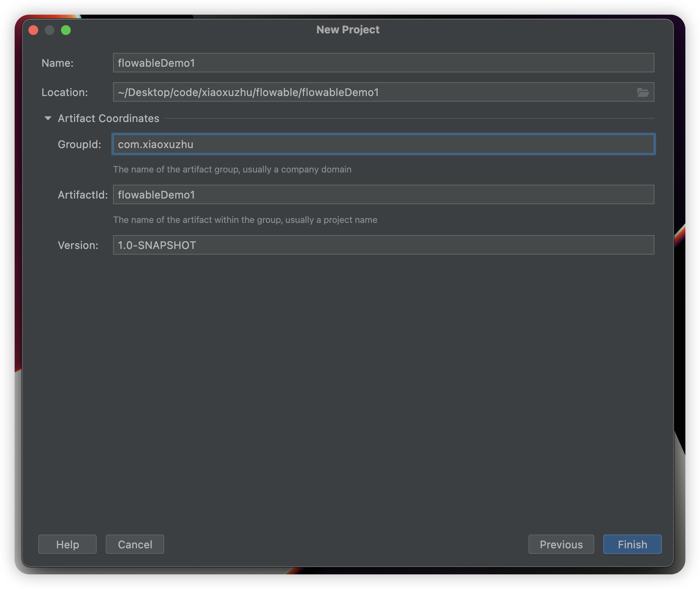Click the hint 'usually a project name'

331,220
